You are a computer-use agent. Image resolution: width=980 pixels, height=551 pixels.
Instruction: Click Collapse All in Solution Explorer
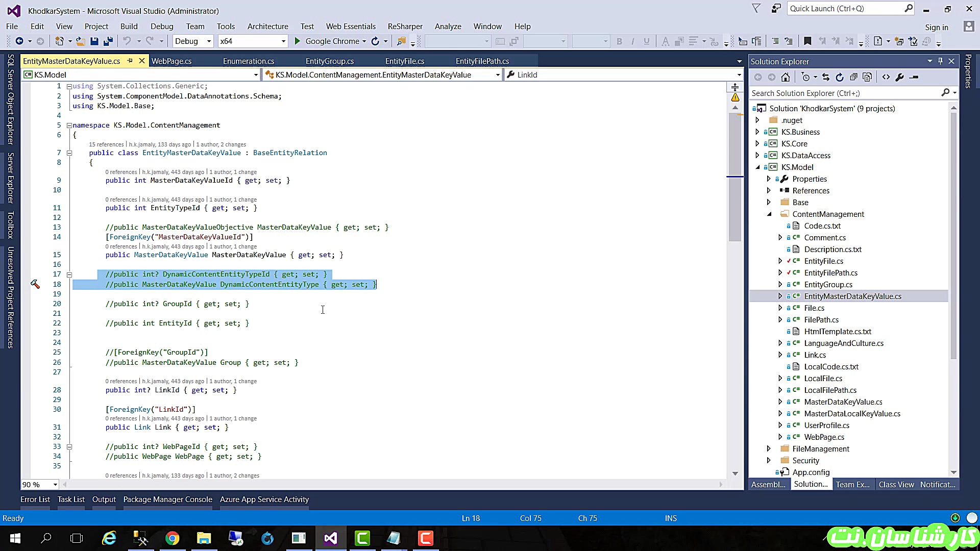(853, 77)
